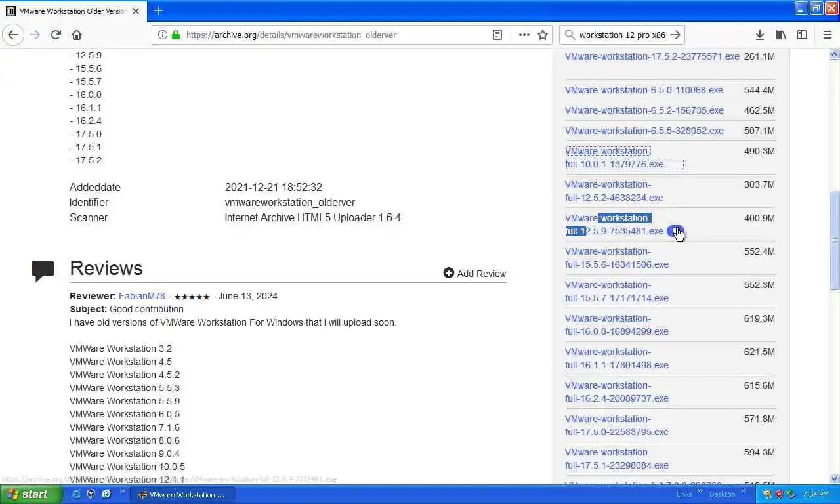
Task: Click the scrollbar down arrow
Action: click(835, 479)
